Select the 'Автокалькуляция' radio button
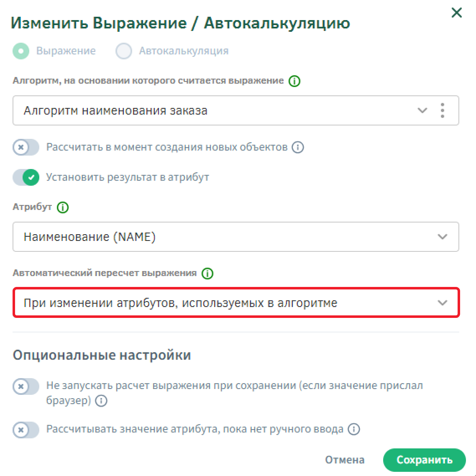Image resolution: width=476 pixels, height=476 pixels. [124, 51]
